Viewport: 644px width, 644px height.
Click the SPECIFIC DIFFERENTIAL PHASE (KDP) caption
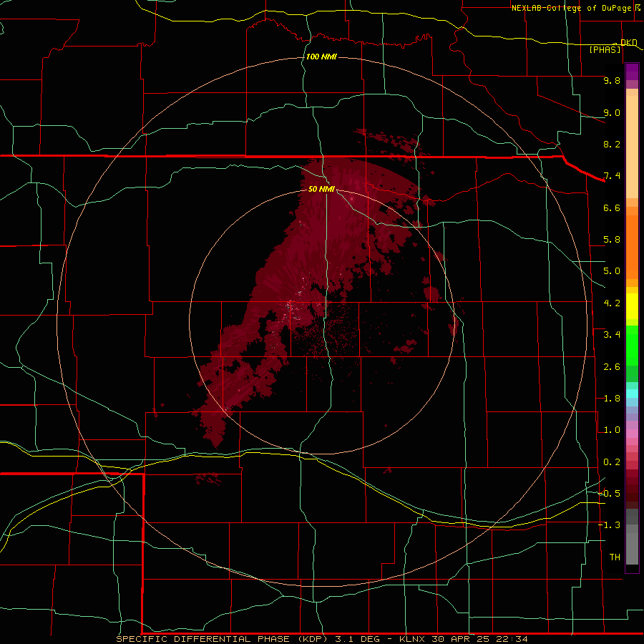pos(222,639)
